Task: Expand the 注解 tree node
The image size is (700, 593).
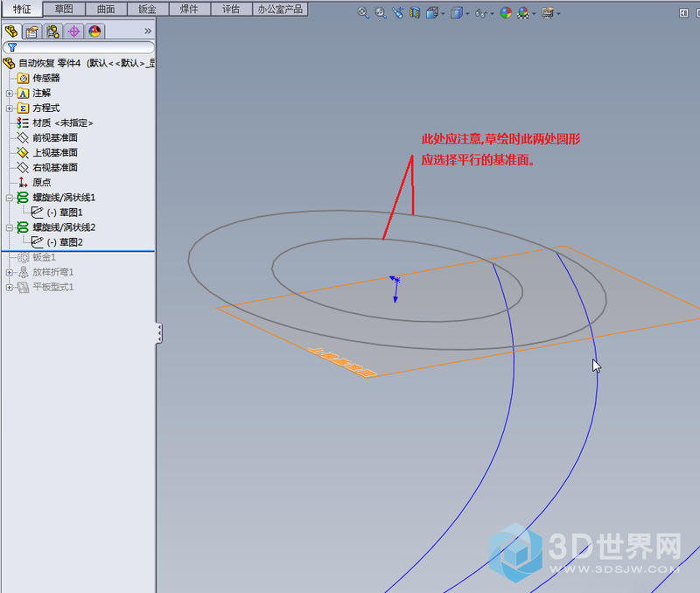Action: [x=10, y=93]
